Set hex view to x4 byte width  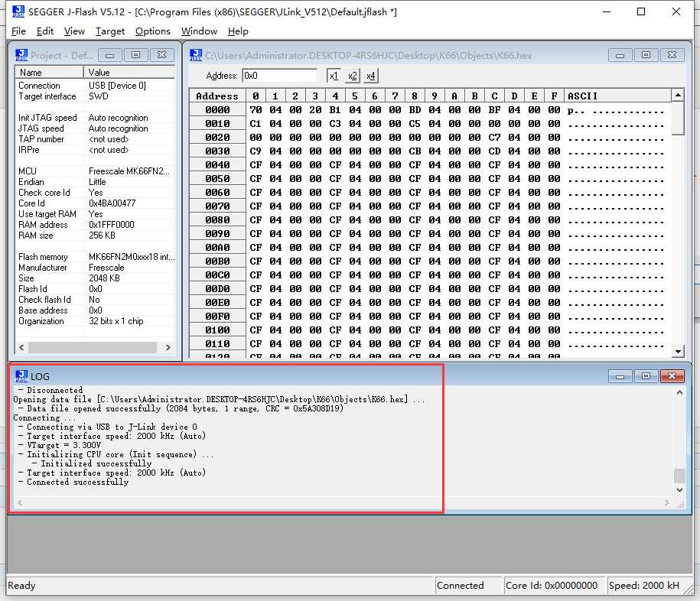point(370,76)
